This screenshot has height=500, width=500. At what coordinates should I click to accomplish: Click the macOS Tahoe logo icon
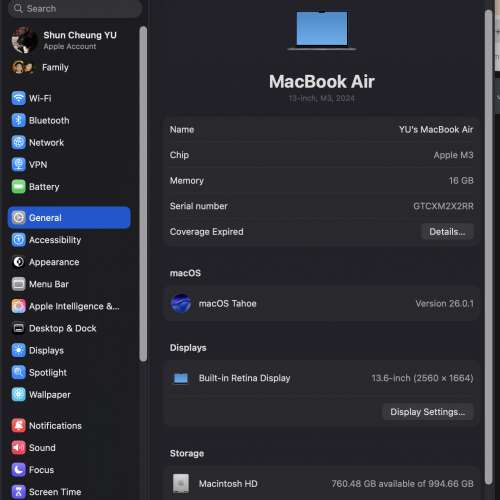tap(181, 303)
